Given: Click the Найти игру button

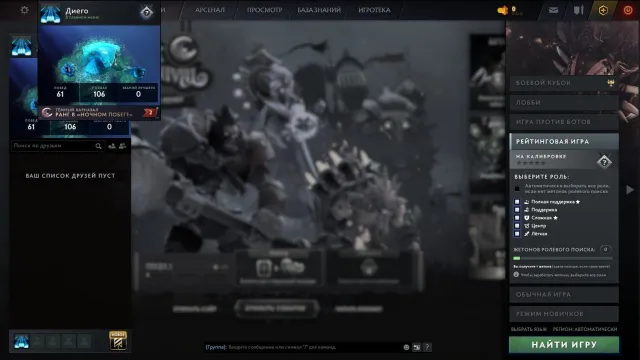Looking at the screenshot, I should coord(564,344).
